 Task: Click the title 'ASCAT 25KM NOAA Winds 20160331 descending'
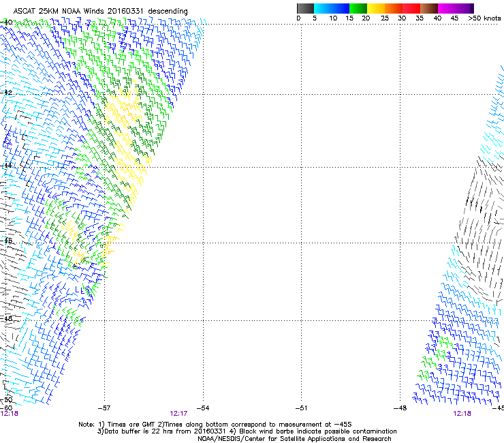tap(100, 12)
